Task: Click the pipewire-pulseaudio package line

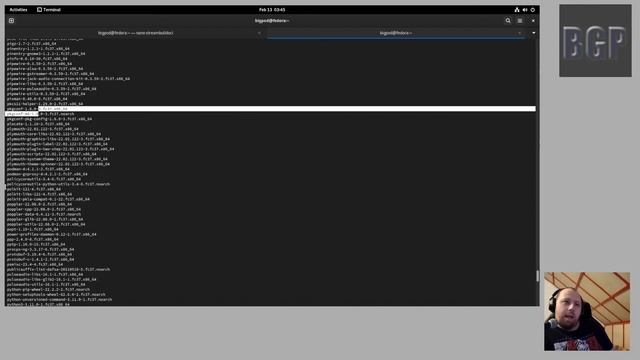Action: (51, 89)
